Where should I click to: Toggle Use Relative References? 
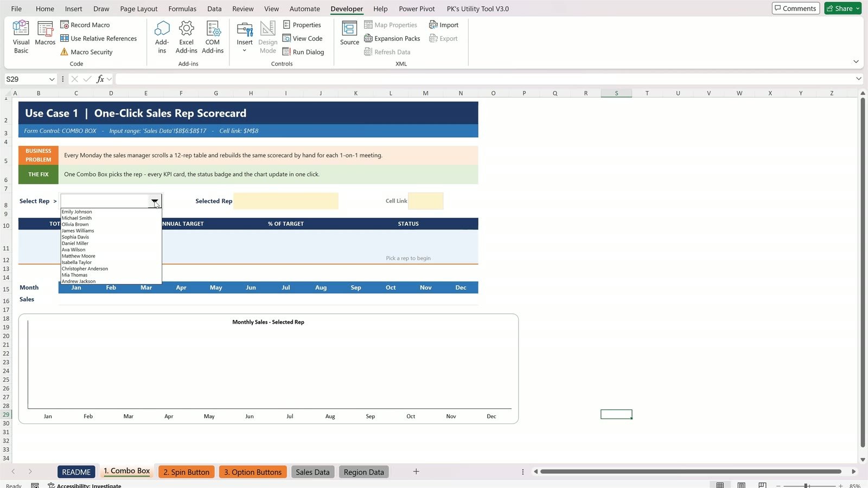[x=99, y=38]
